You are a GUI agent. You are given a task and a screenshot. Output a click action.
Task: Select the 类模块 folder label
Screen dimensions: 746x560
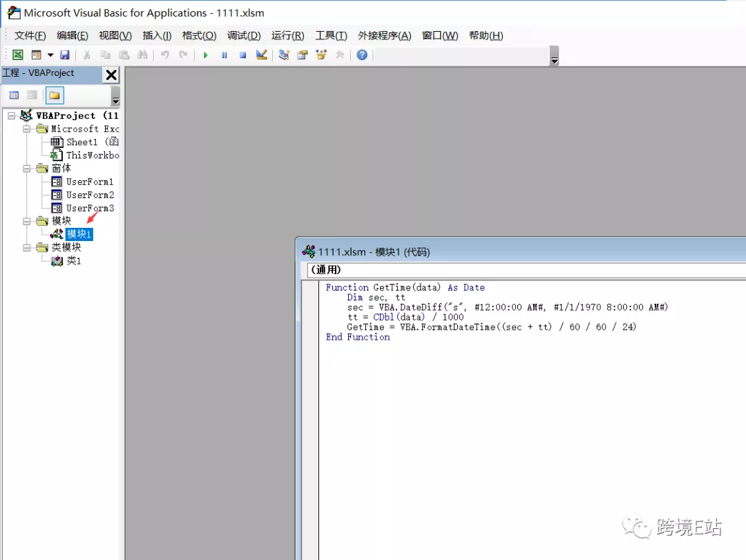(66, 247)
